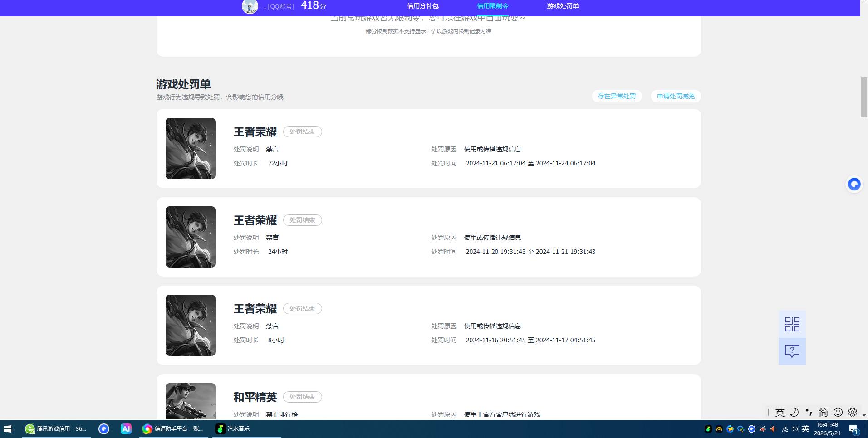Image resolution: width=868 pixels, height=438 pixels.
Task: Click 处罚结束 badge on 72小时 record
Action: [303, 131]
